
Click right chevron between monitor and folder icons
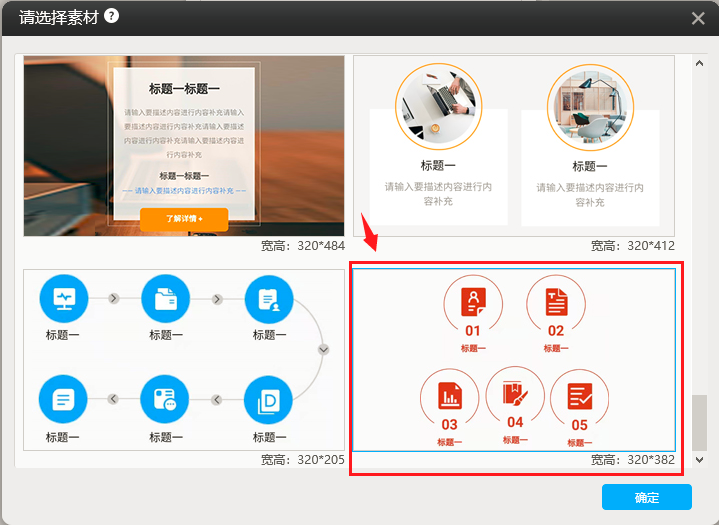point(114,298)
